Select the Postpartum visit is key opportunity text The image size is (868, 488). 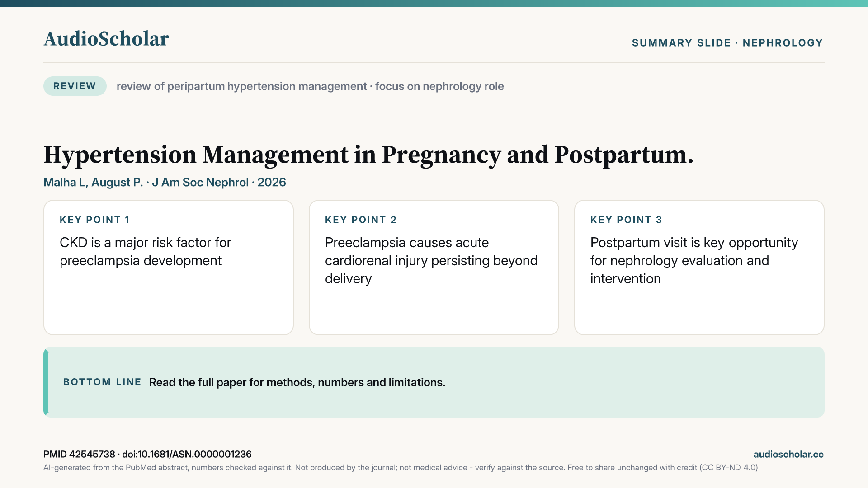click(694, 261)
